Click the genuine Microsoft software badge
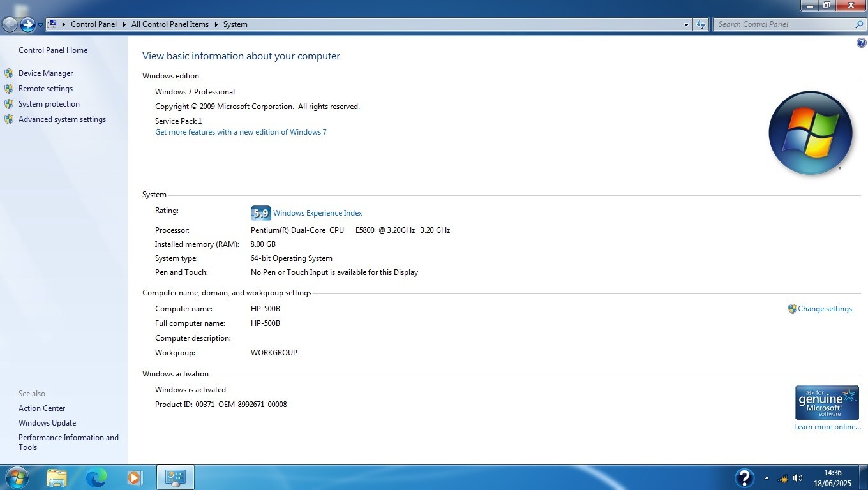 pos(827,403)
